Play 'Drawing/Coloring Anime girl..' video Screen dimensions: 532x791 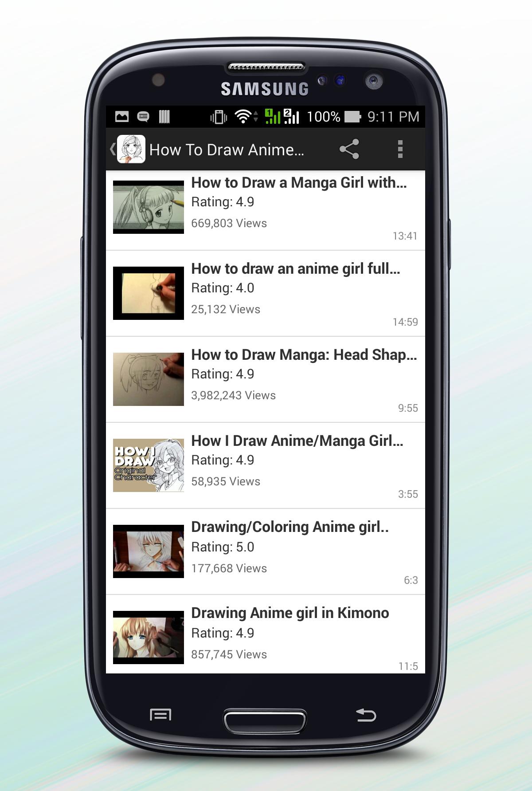pyautogui.click(x=289, y=527)
